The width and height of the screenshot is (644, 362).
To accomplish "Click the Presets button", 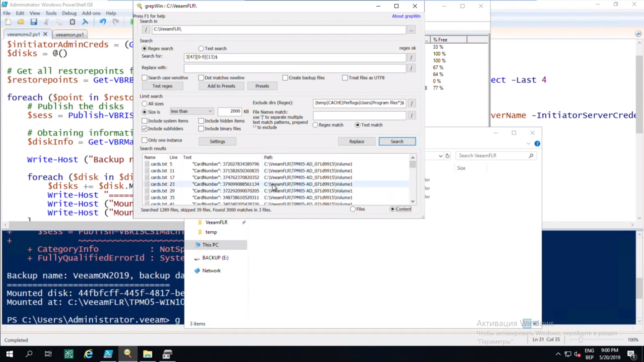I will [262, 86].
